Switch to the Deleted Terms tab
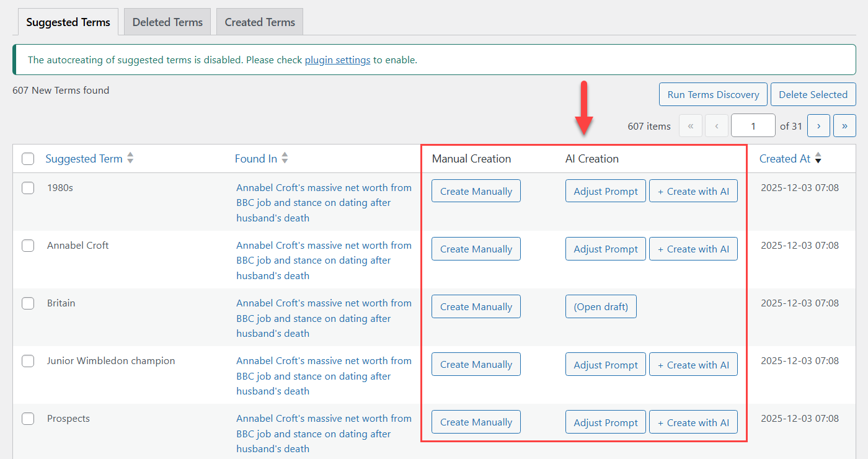Viewport: 868px width, 459px height. click(x=167, y=21)
